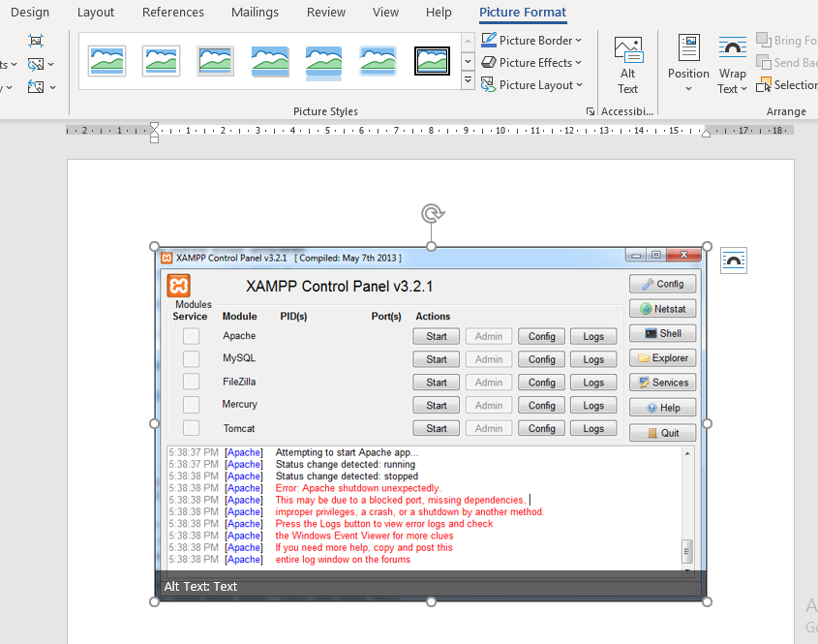This screenshot has width=818, height=644.
Task: Open the Reset Picture dropdown
Action: point(42,87)
